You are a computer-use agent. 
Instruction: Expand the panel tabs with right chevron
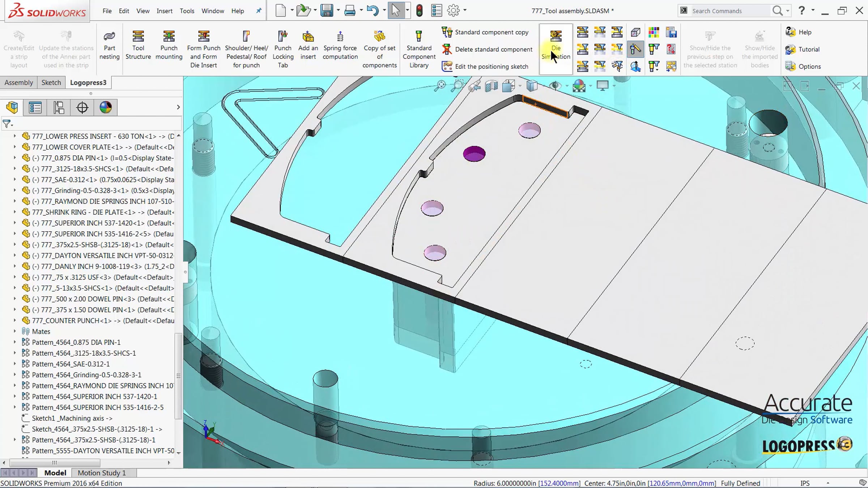pyautogui.click(x=178, y=107)
